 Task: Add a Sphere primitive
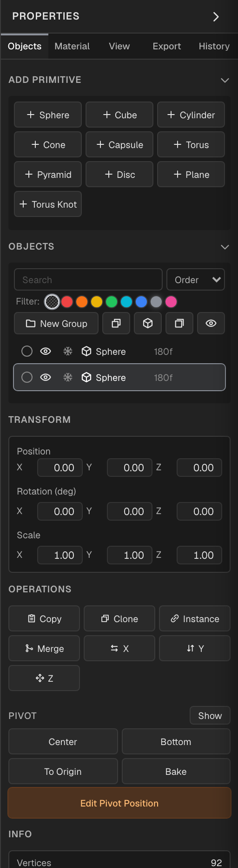point(48,115)
